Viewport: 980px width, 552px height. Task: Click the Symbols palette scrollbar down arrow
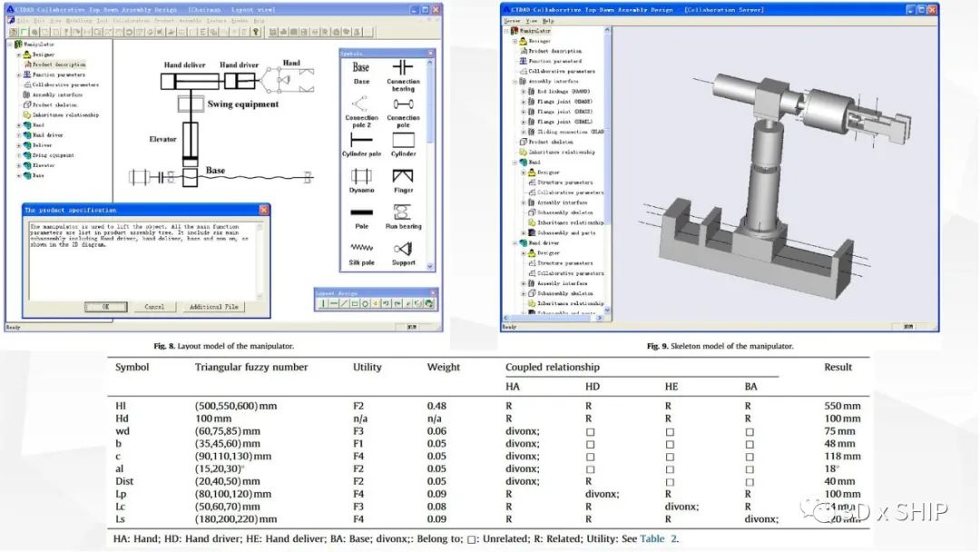(430, 266)
